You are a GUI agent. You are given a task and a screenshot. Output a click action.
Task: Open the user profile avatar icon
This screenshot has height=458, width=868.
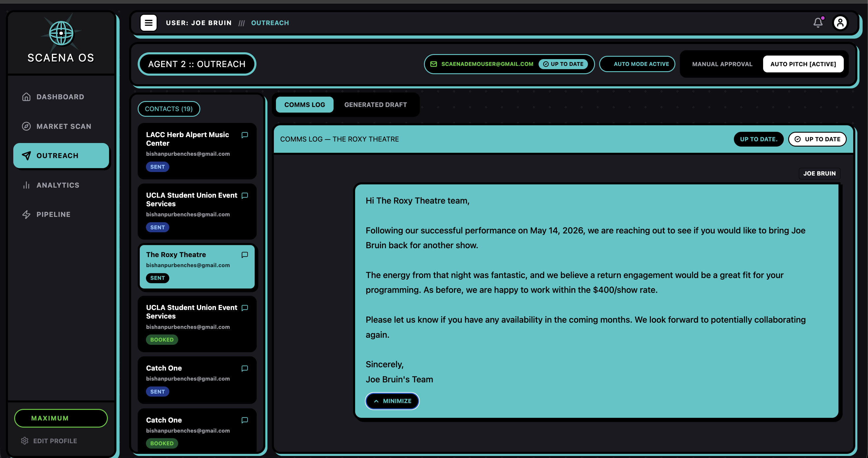[x=840, y=22]
